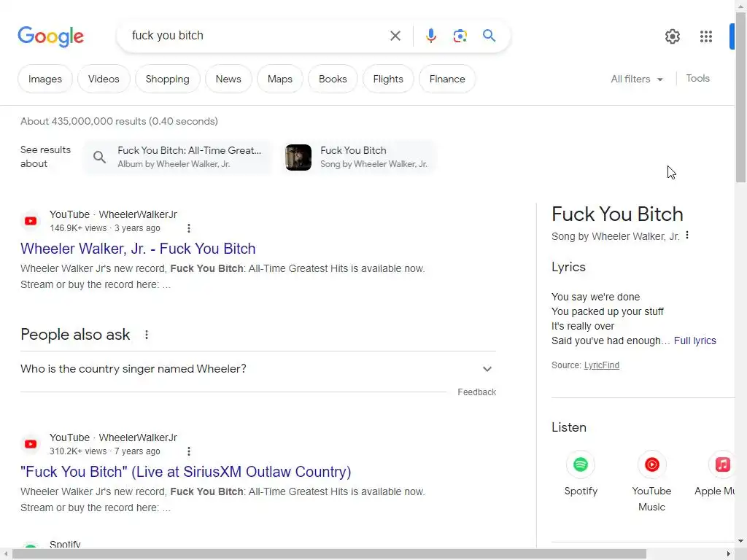The image size is (747, 560).
Task: Click the horizontal scrollbar right arrow
Action: pyautogui.click(x=729, y=554)
